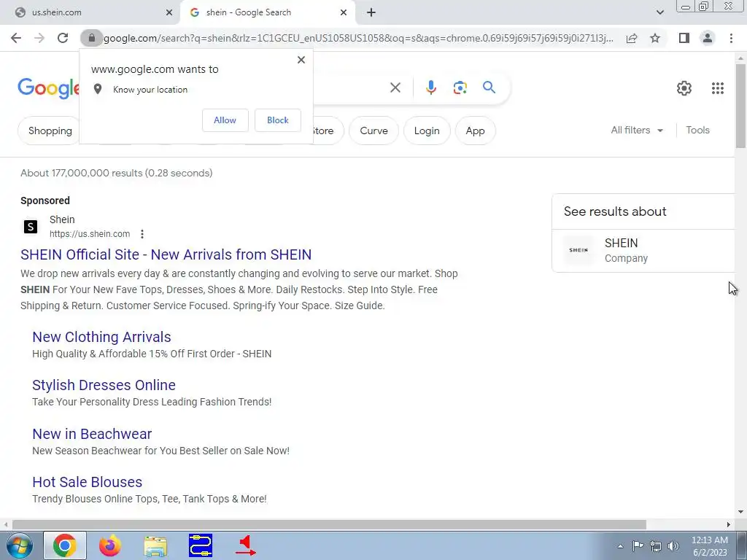747x560 pixels.
Task: Open Google quick settings gear
Action: pyautogui.click(x=684, y=88)
